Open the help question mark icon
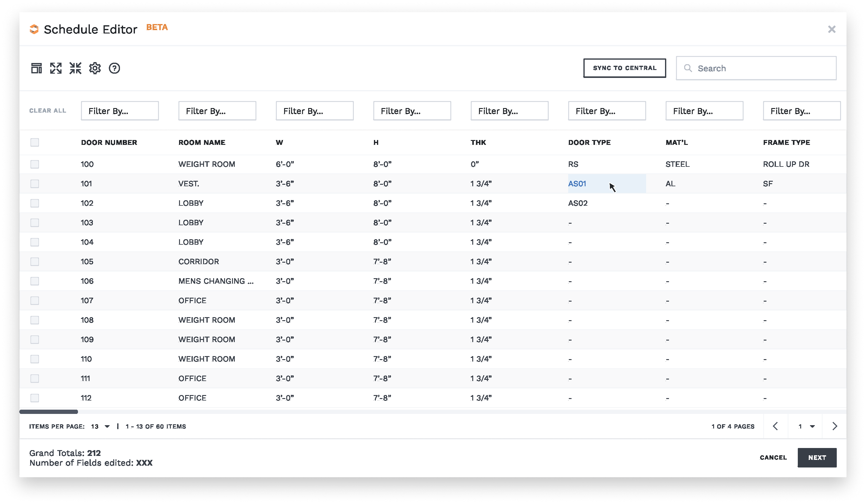866x504 pixels. point(114,68)
